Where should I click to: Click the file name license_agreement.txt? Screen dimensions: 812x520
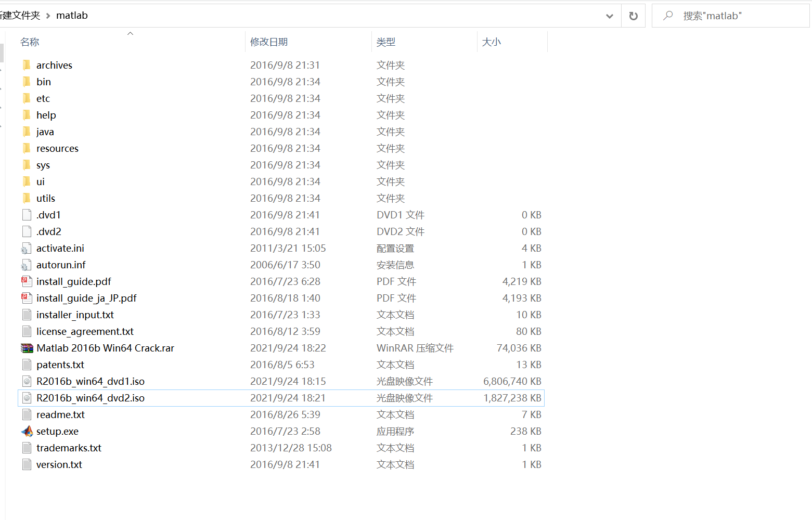point(85,331)
